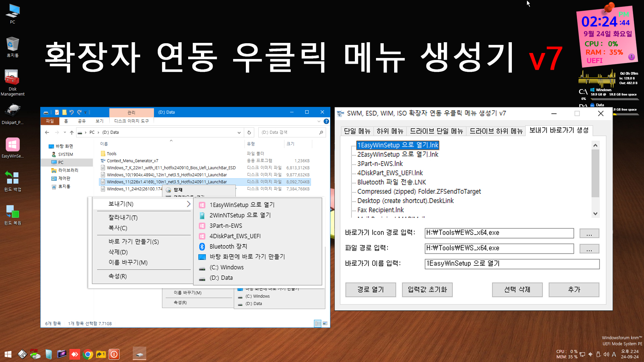The height and width of the screenshot is (362, 644).
Task: Select the 윈도 복원 desktop icon
Action: pyautogui.click(x=12, y=215)
